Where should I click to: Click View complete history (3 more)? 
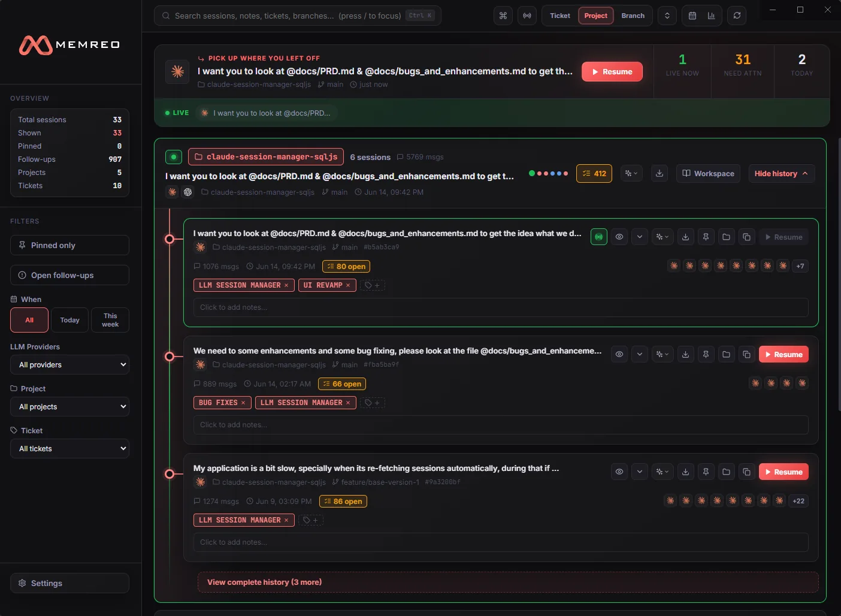[x=508, y=582]
